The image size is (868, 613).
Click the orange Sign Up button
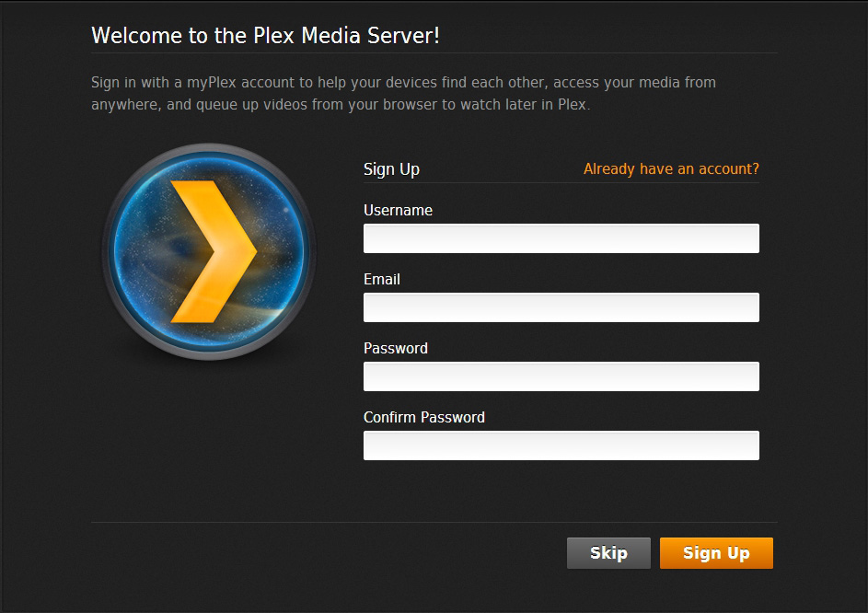point(716,553)
